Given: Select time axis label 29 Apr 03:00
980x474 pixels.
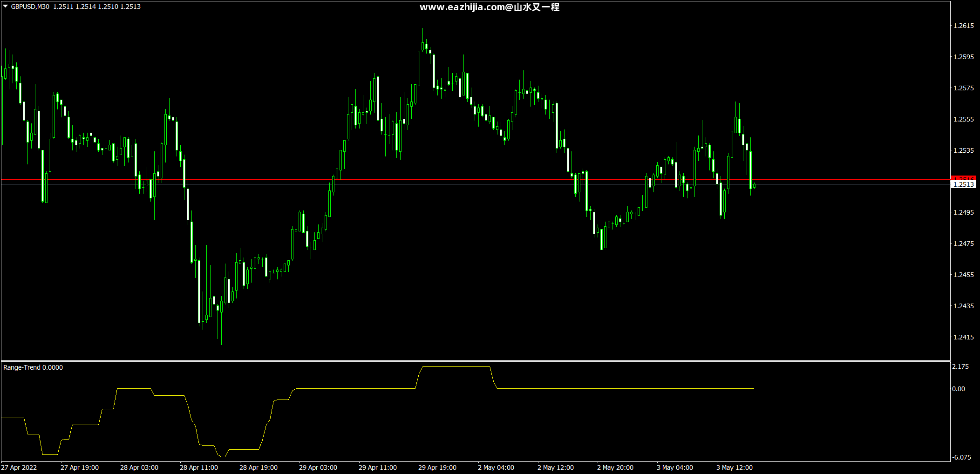Looking at the screenshot, I should pos(318,467).
